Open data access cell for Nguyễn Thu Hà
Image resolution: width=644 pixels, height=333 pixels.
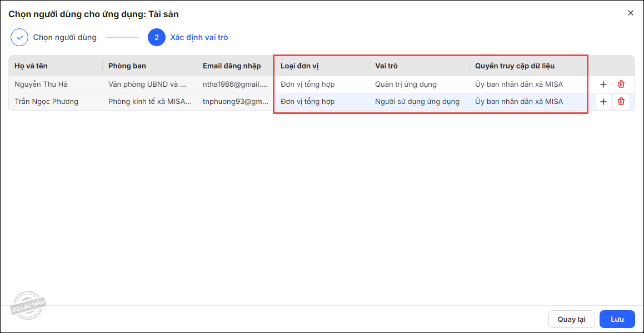pos(528,85)
